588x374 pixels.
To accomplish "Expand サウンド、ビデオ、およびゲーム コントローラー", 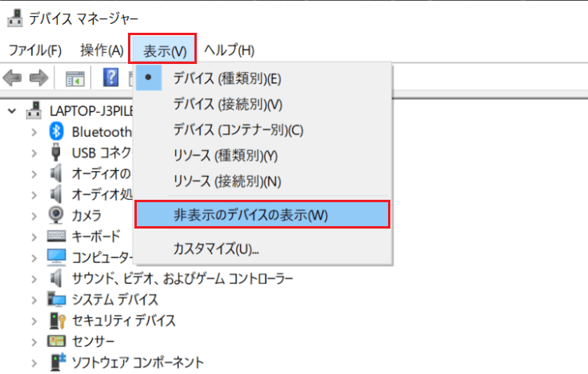I will pyautogui.click(x=34, y=279).
